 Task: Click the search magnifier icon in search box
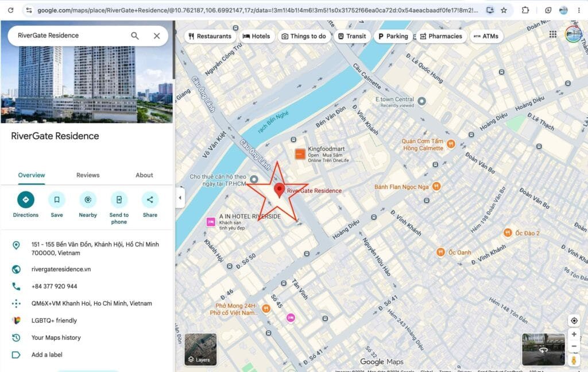coord(134,36)
